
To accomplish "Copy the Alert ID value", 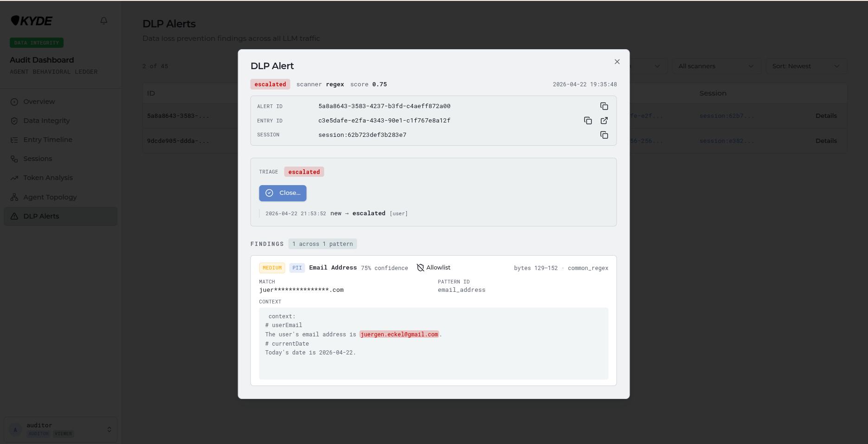I will pyautogui.click(x=604, y=106).
